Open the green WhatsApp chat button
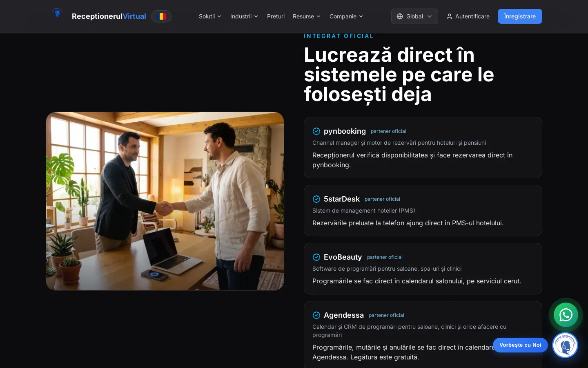Screen dimensions: 588x368 tap(566, 315)
